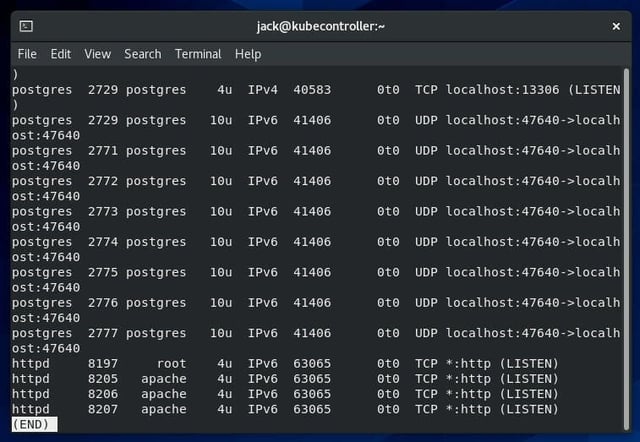640x442 pixels.
Task: Click PID 8197 in httpd row
Action: coord(103,363)
